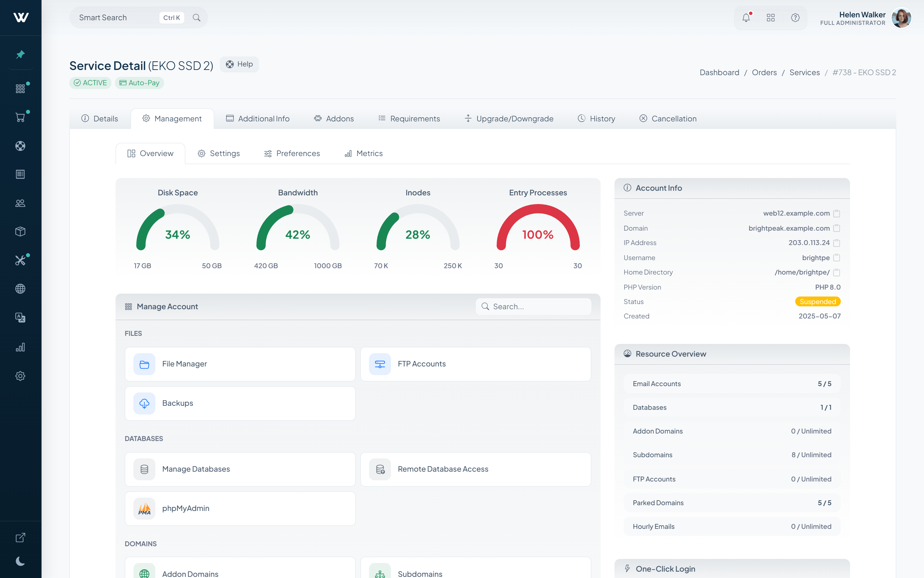Viewport: 924px width, 578px height.
Task: Click the Auto-Pay badge
Action: 139,83
